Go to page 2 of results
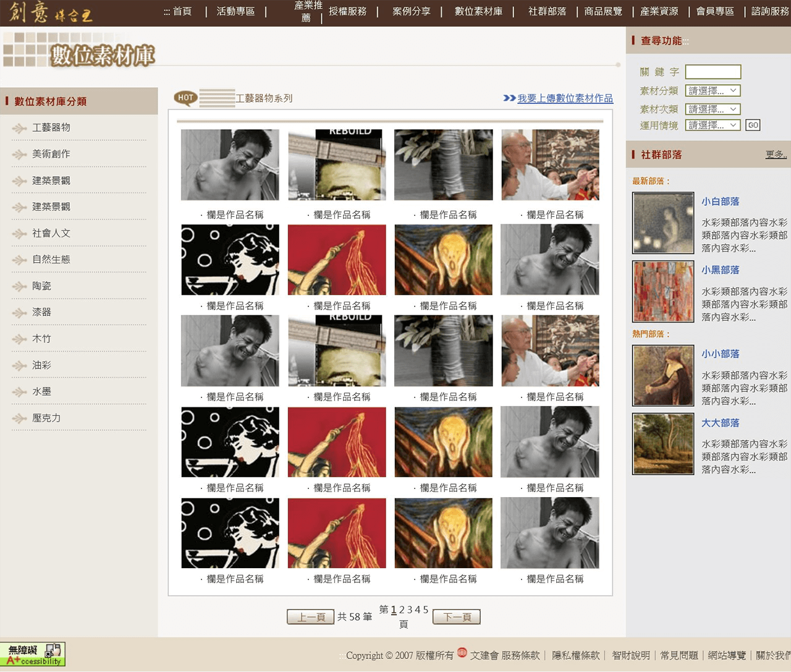 tap(402, 610)
